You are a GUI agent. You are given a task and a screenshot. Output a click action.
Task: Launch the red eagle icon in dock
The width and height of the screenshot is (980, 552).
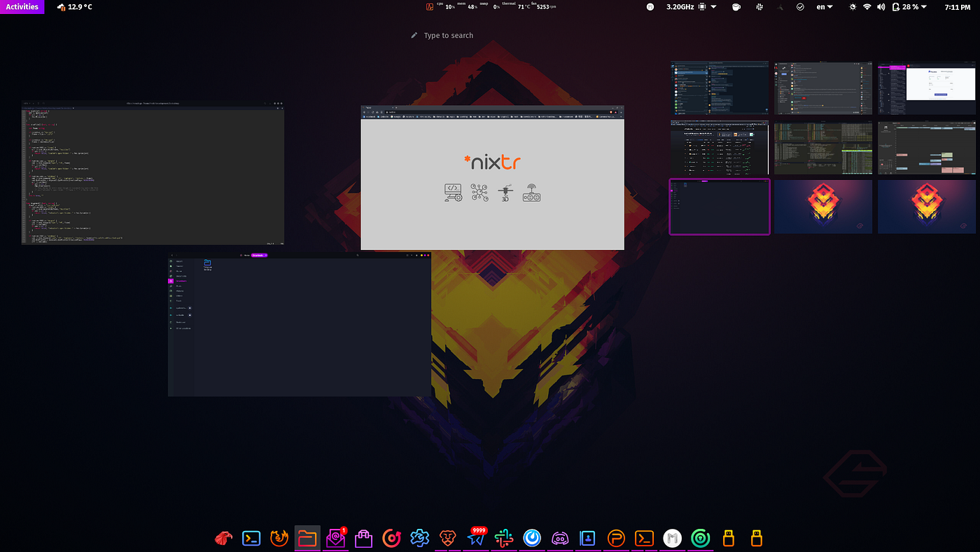point(223,538)
